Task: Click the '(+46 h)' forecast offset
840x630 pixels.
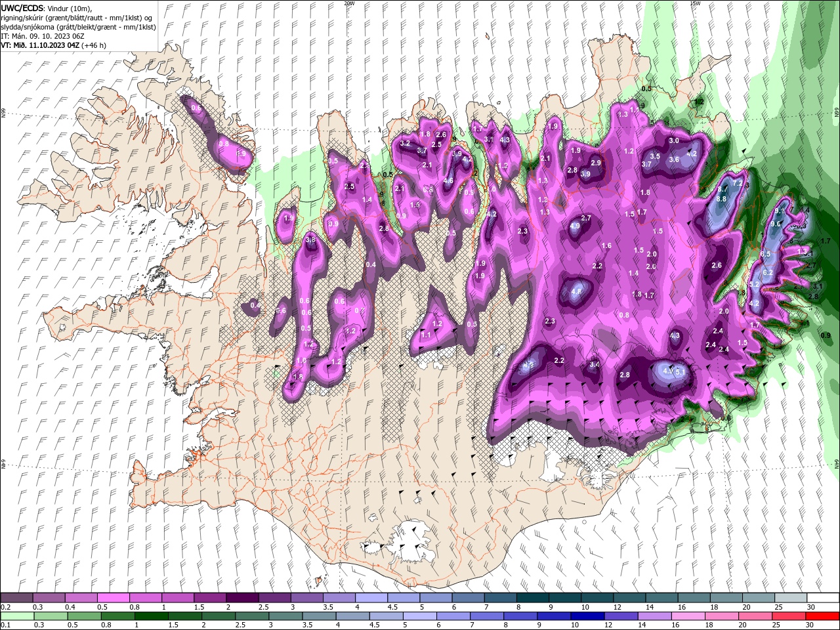Action: coord(93,45)
